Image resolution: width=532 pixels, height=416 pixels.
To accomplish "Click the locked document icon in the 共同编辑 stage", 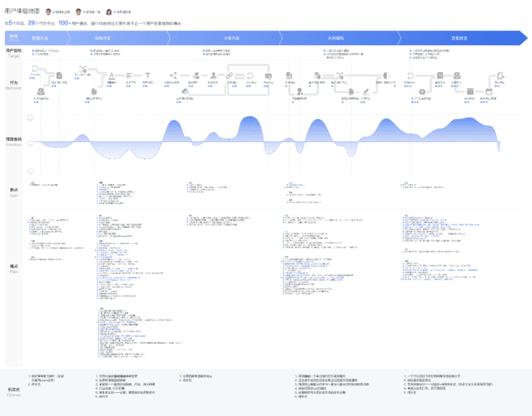I will pyautogui.click(x=318, y=75).
